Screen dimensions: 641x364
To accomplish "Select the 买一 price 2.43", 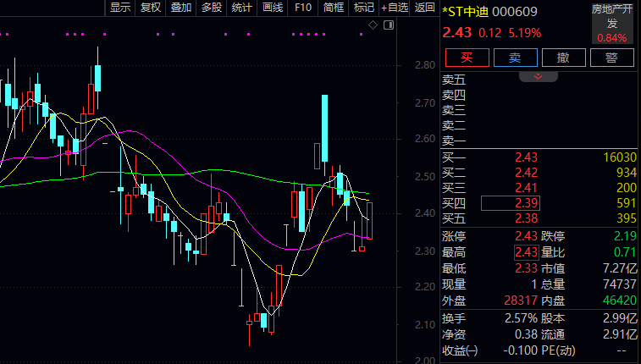I will [526, 157].
